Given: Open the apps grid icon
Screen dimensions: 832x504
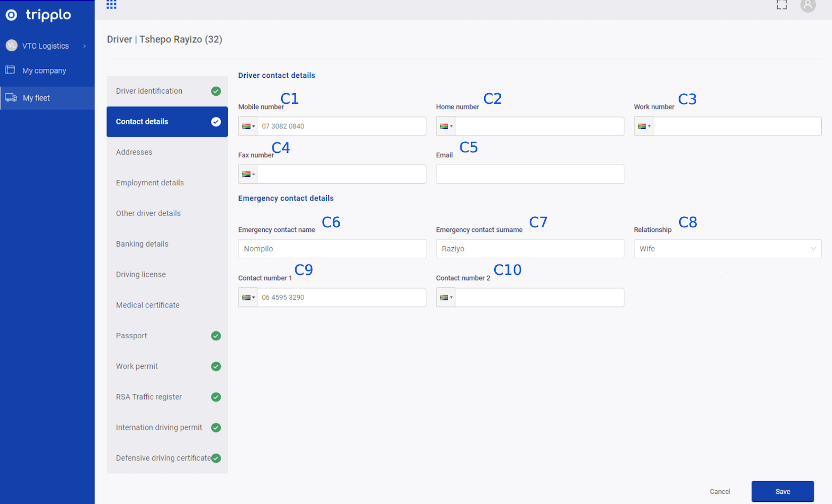Looking at the screenshot, I should click(x=111, y=5).
